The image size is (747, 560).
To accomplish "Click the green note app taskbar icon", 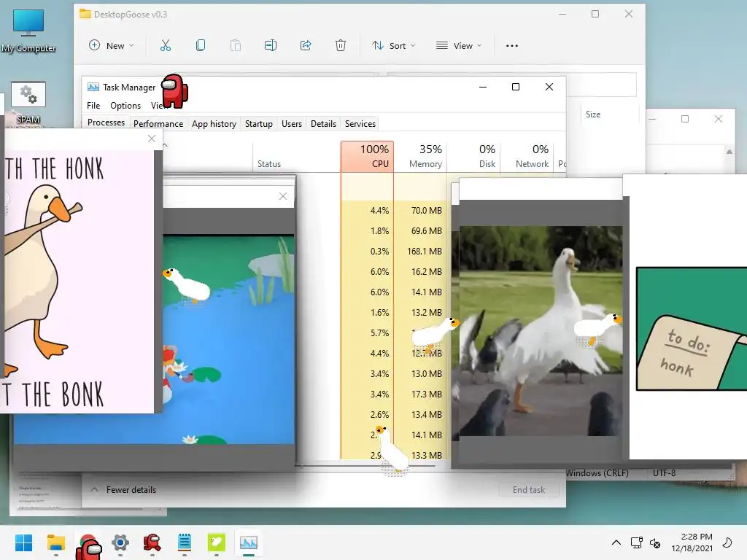I will (x=216, y=542).
